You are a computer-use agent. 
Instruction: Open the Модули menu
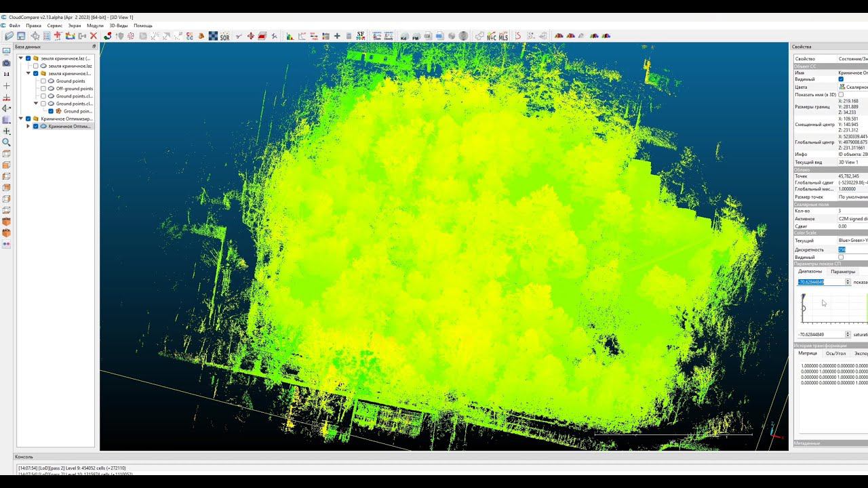coord(95,26)
